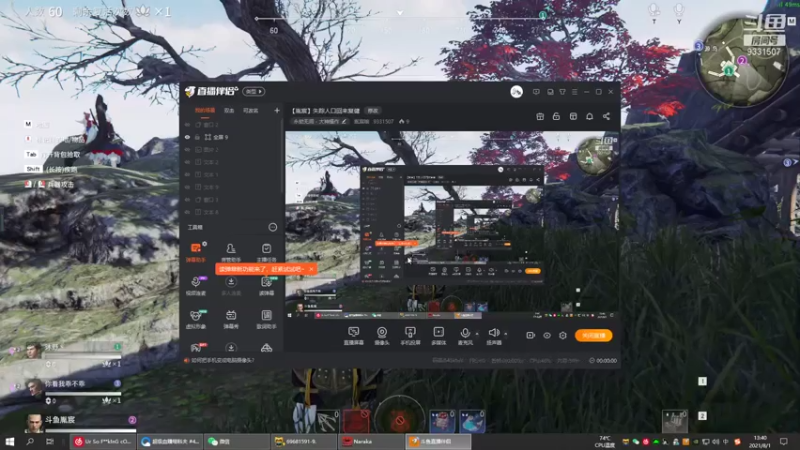Add a 手机投屏 phone-cast source
The image size is (800, 450).
coord(410,336)
